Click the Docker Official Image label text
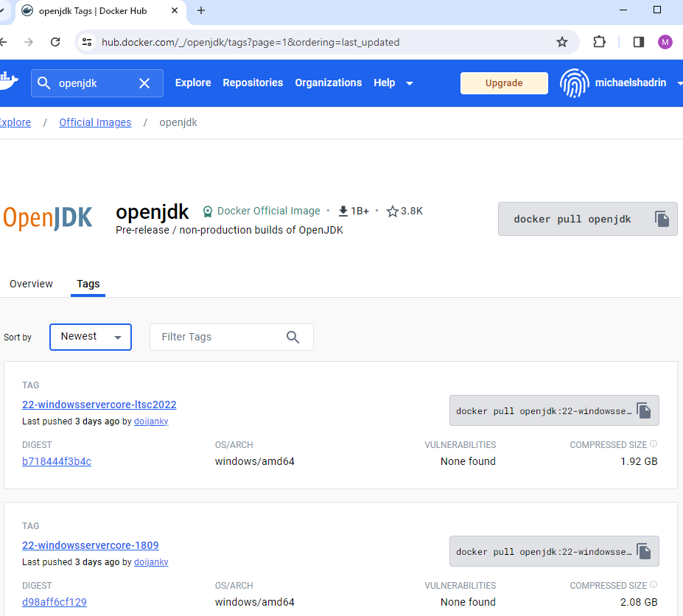Viewport: 683px width, 616px height. coord(269,211)
